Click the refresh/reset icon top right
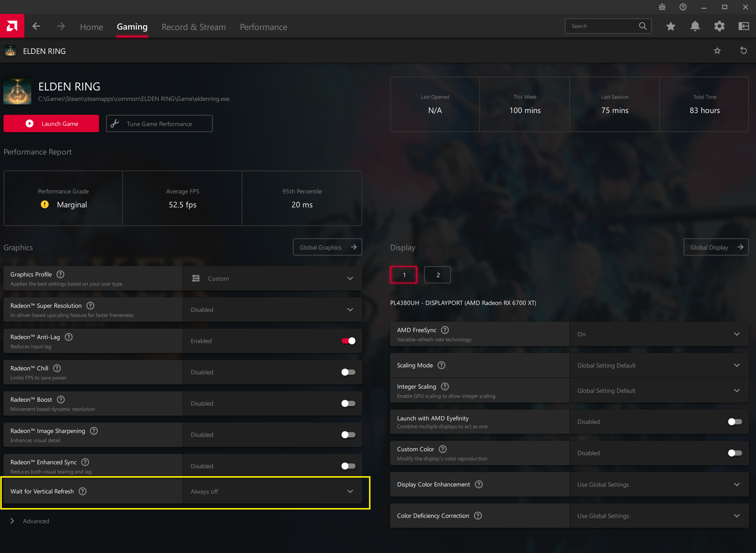Viewport: 756px width, 553px height. pos(743,52)
